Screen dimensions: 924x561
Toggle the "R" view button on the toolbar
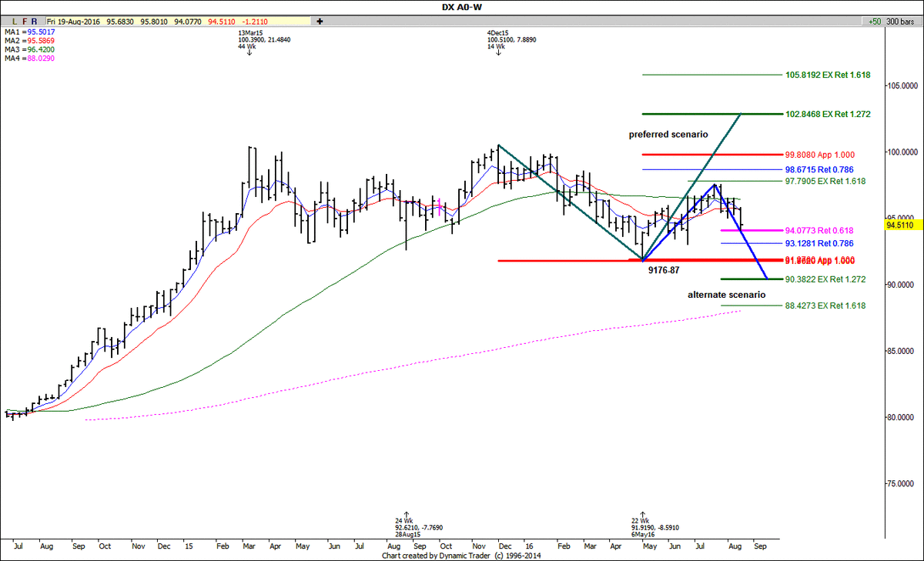[34, 20]
